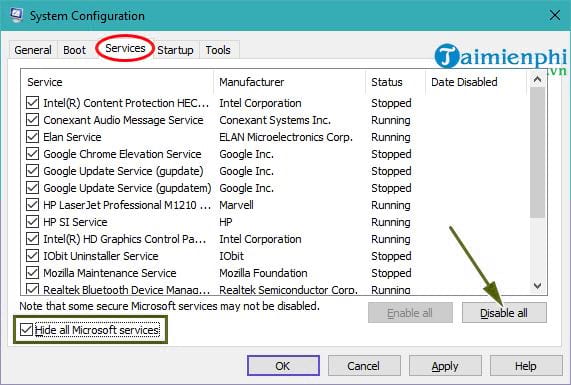Viewport: 571px width, 385px height.
Task: Uncheck Conexant Audio Message Service checkbox
Action: (x=32, y=120)
